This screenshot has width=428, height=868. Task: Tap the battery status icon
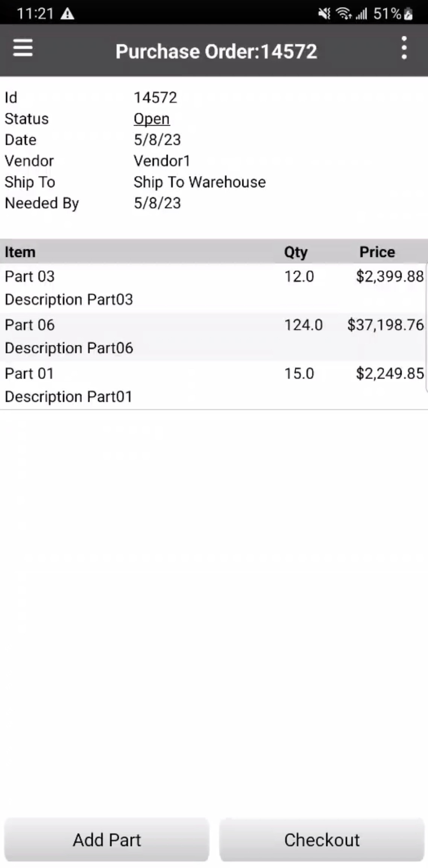click(x=408, y=14)
